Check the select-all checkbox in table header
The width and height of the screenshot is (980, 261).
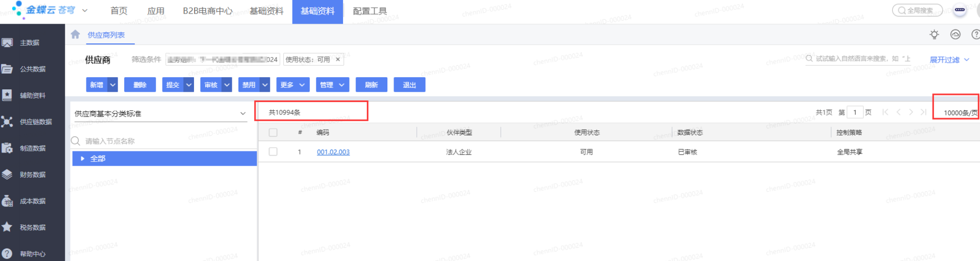coord(273,133)
